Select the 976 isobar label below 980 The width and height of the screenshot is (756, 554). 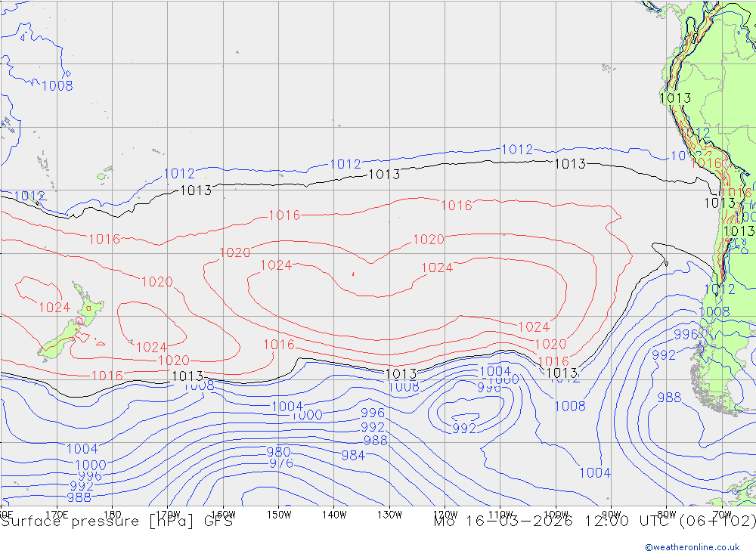281,463
